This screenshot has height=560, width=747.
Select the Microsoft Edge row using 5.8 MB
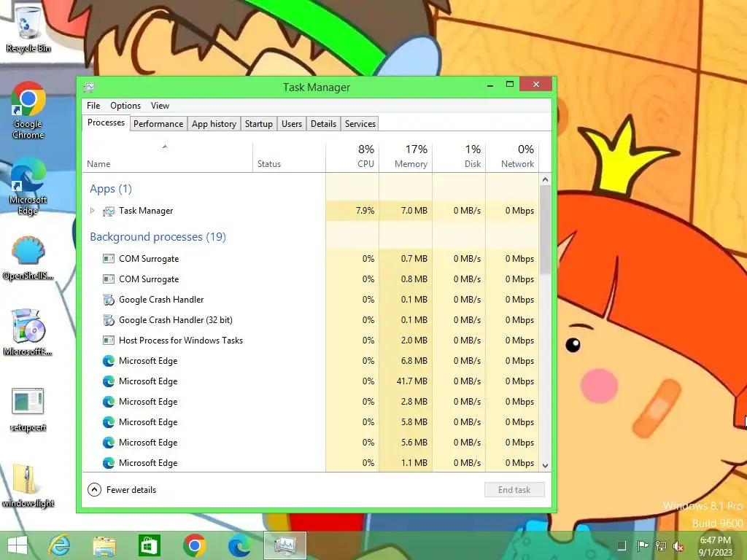click(x=311, y=422)
